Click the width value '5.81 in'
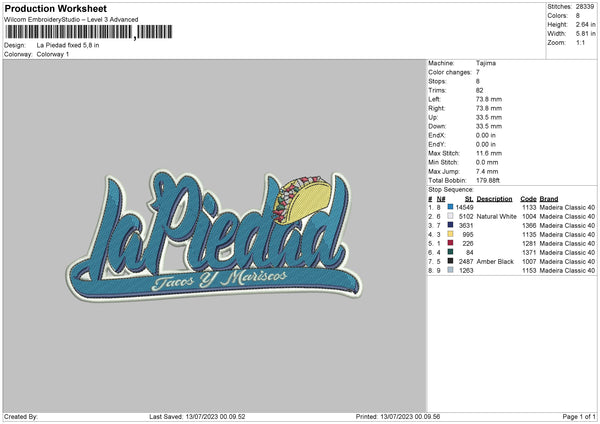This screenshot has width=600, height=424. (585, 34)
